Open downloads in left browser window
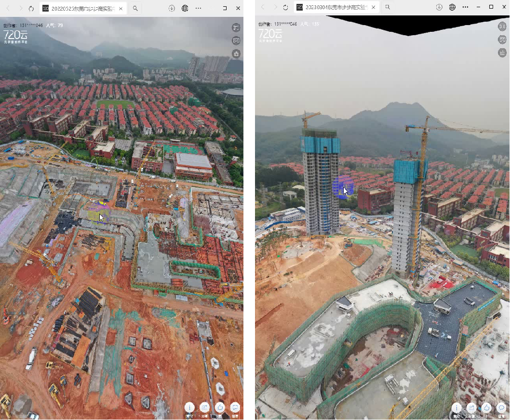Viewport: 510px width, 420px height. (172, 8)
